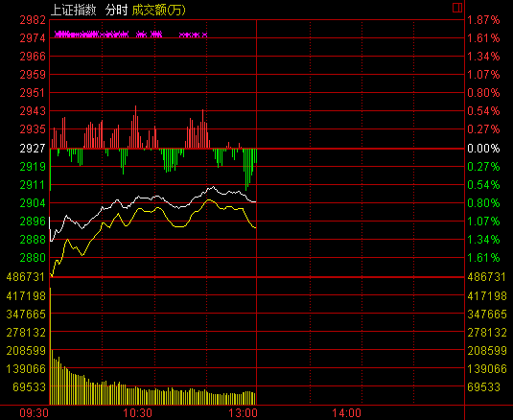The height and width of the screenshot is (420, 513).
Task: Click the 09:30 time axis label
Action: [34, 413]
